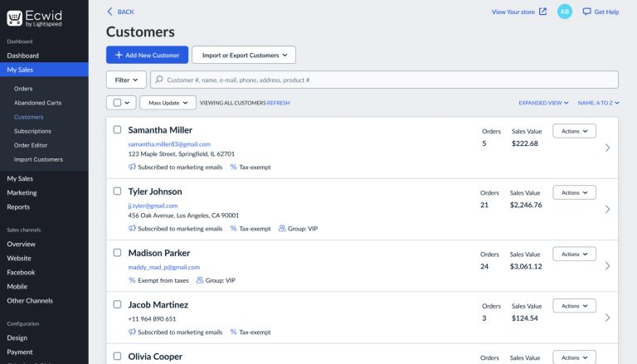
Task: Open the Website sales channel
Action: pyautogui.click(x=19, y=258)
